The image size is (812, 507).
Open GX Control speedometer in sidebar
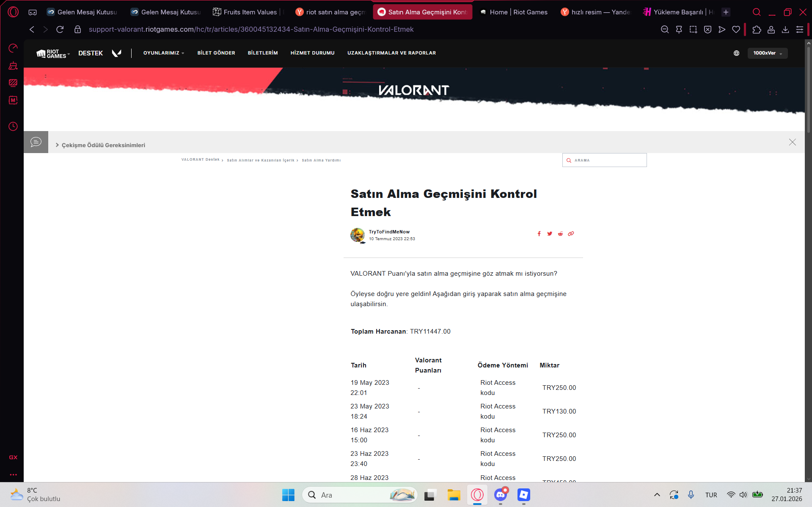tap(13, 48)
